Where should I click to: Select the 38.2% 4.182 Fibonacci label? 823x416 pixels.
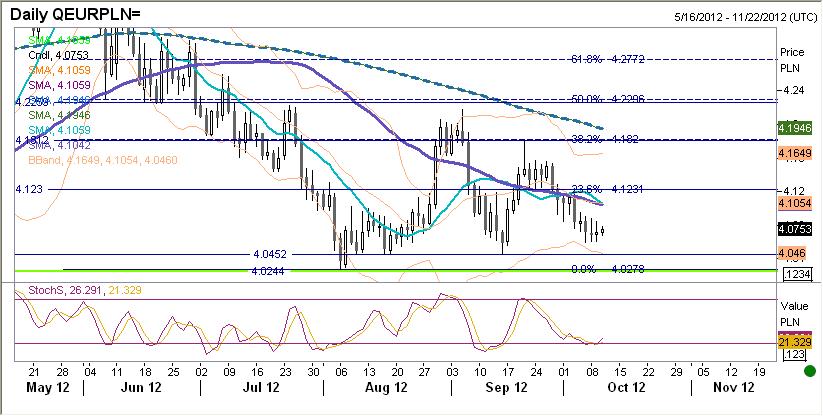[604, 140]
